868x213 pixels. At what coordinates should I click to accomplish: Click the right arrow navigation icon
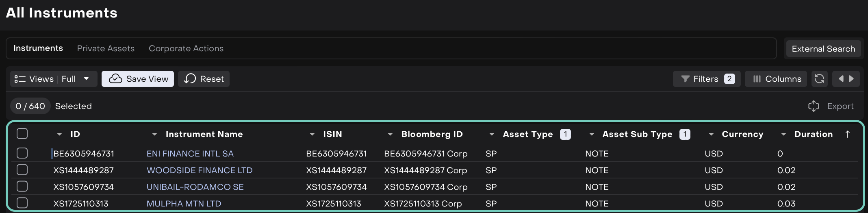[851, 79]
